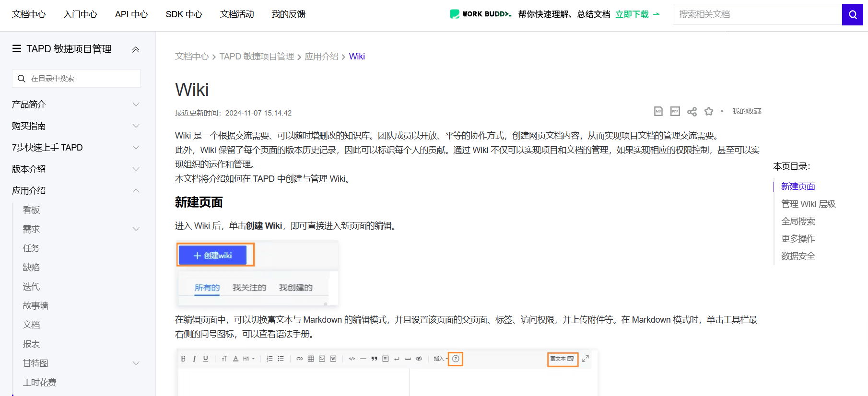Go to API 中心 in the top menu

pos(131,14)
